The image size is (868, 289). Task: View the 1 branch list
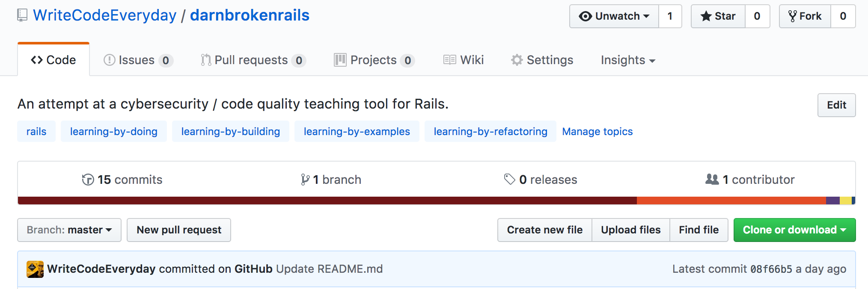click(331, 180)
